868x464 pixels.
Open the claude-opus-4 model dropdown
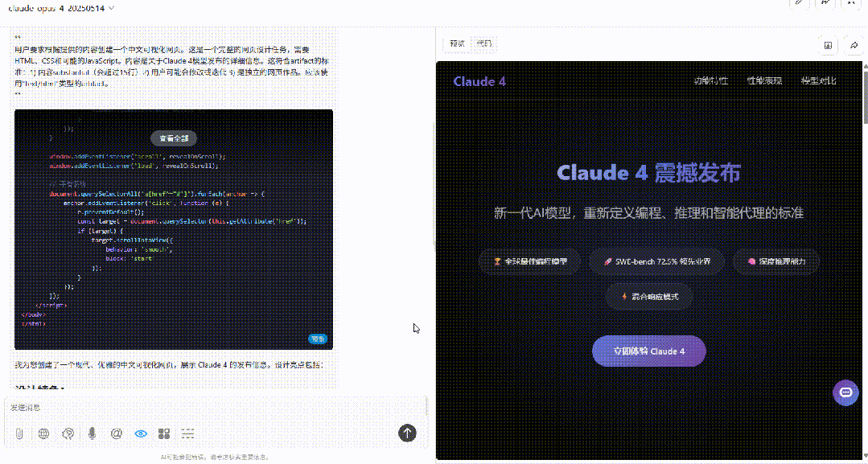[x=61, y=8]
